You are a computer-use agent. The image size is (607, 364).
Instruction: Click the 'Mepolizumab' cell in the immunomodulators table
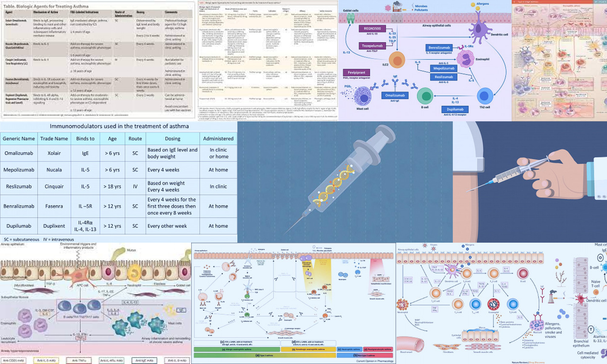click(19, 170)
